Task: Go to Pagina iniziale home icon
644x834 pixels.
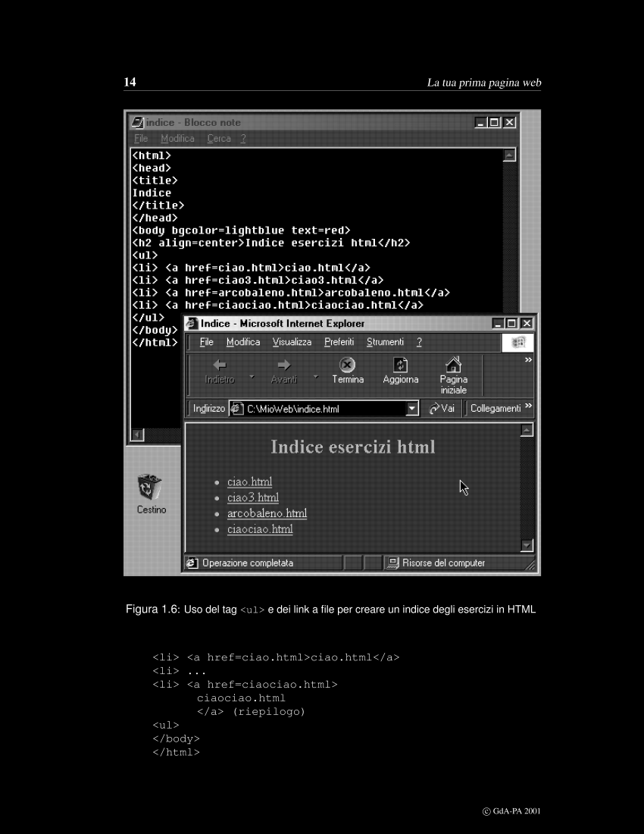Action: click(453, 365)
